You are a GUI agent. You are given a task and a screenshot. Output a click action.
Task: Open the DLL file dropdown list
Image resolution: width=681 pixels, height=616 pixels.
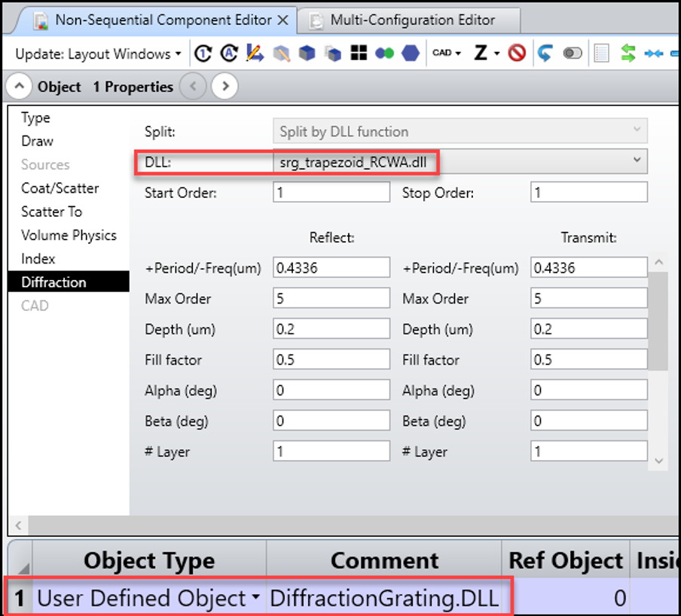click(637, 160)
